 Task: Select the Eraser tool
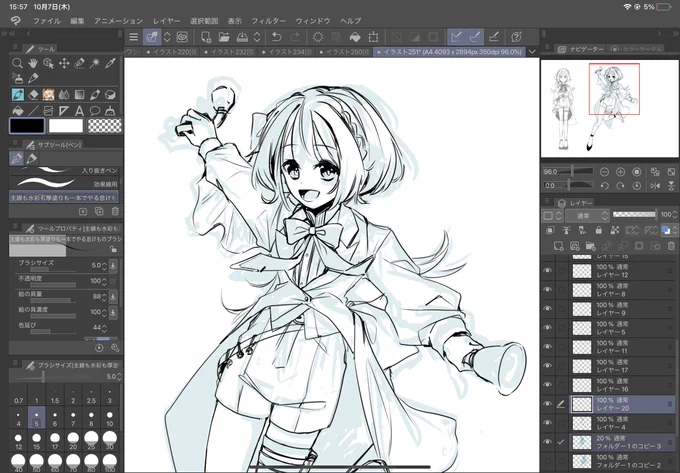[33, 95]
